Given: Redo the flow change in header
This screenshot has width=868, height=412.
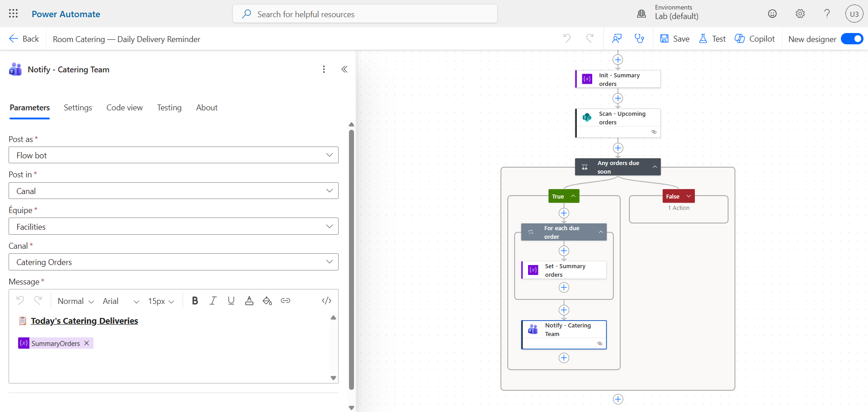Looking at the screenshot, I should pos(590,38).
